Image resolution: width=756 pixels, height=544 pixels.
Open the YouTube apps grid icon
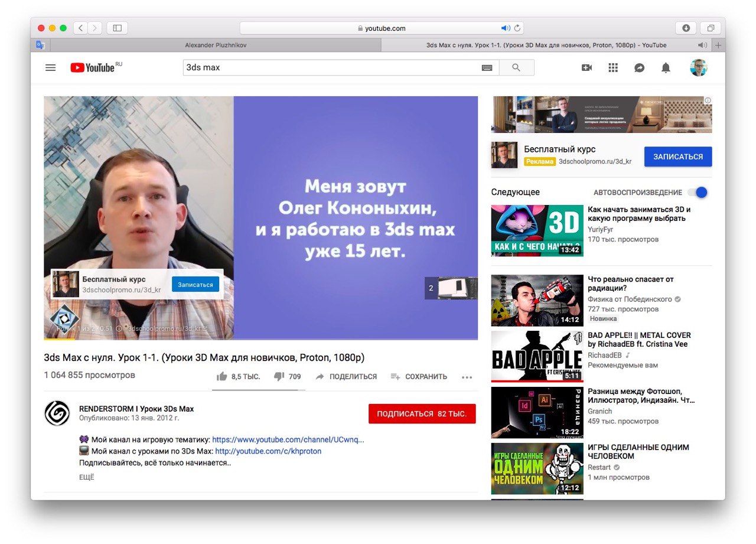click(x=613, y=68)
